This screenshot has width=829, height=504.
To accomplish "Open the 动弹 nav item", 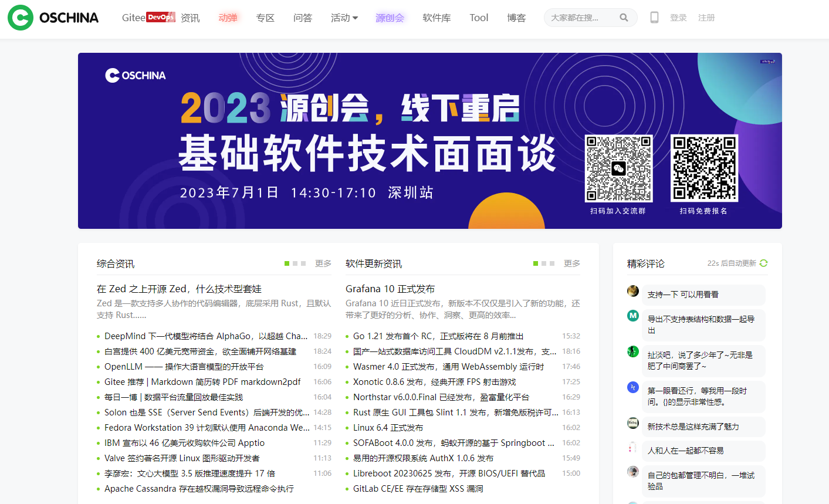I will 228,18.
